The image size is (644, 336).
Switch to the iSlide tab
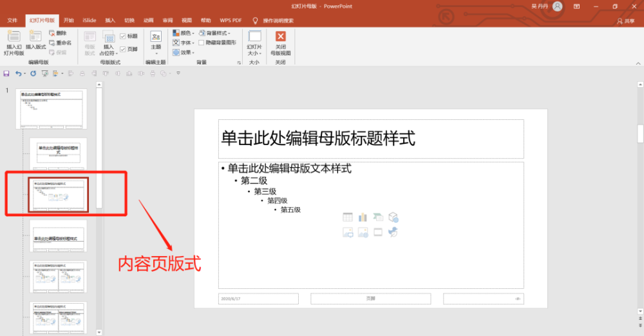(x=89, y=21)
